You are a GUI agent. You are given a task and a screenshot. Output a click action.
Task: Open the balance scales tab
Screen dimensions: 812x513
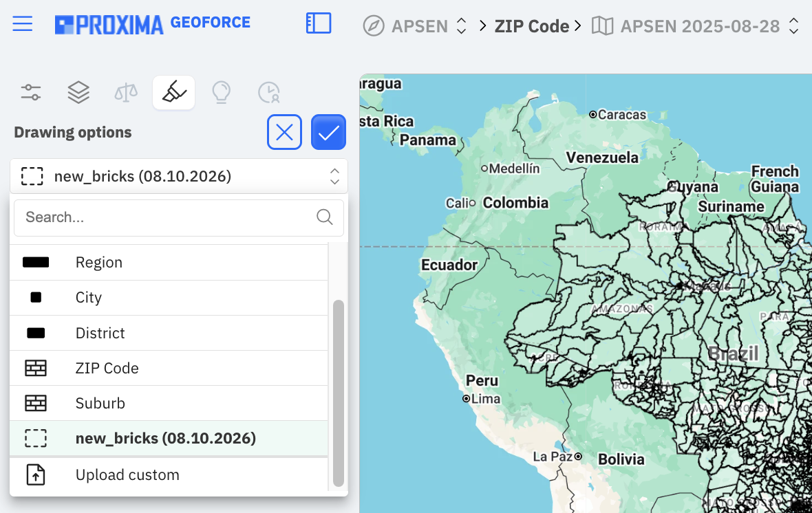pos(126,93)
